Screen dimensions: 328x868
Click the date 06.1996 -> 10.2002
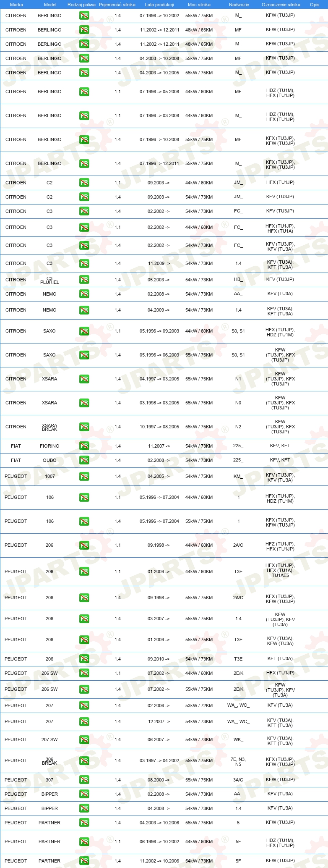(159, 842)
